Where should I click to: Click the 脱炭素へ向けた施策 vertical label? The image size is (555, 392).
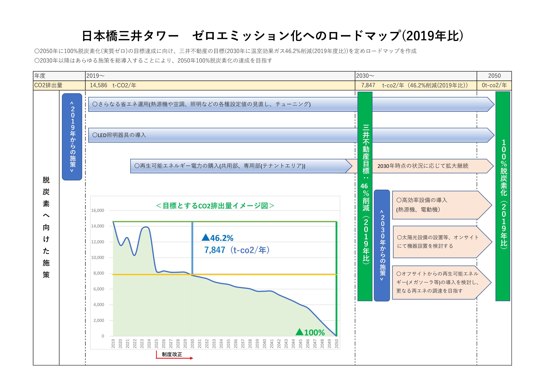(x=46, y=227)
